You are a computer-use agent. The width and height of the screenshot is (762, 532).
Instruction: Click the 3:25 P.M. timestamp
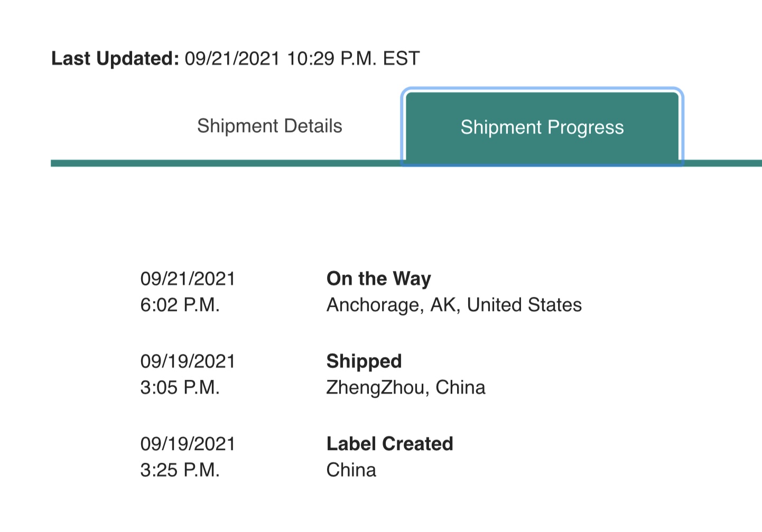[x=180, y=470]
